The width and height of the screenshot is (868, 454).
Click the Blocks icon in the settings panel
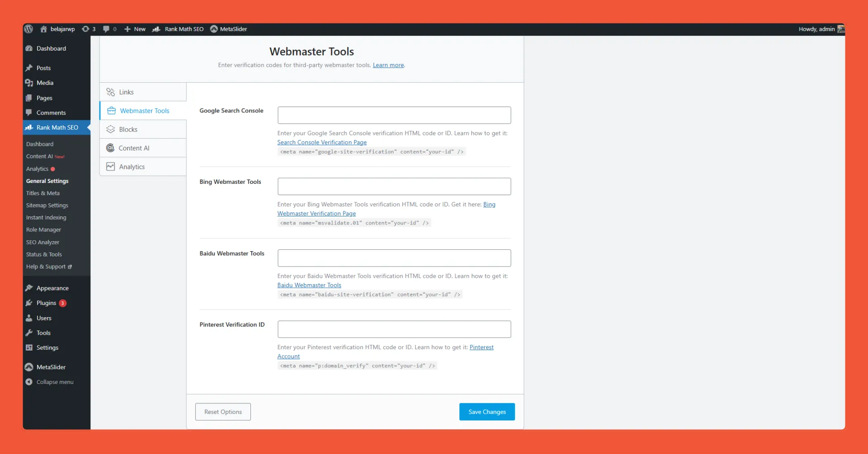click(x=111, y=129)
